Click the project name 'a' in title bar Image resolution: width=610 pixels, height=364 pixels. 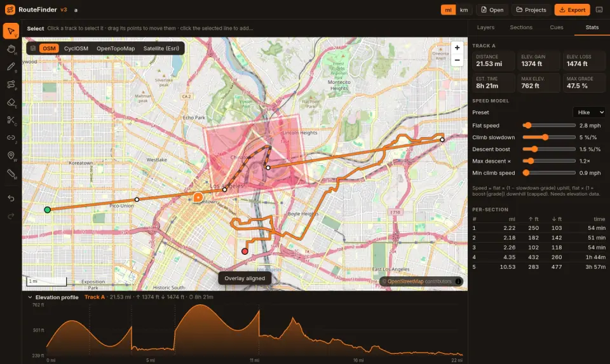pyautogui.click(x=76, y=10)
